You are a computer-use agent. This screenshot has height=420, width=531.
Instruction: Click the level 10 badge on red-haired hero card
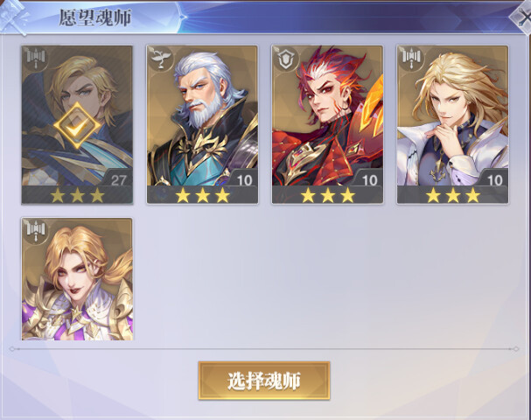[x=369, y=179]
